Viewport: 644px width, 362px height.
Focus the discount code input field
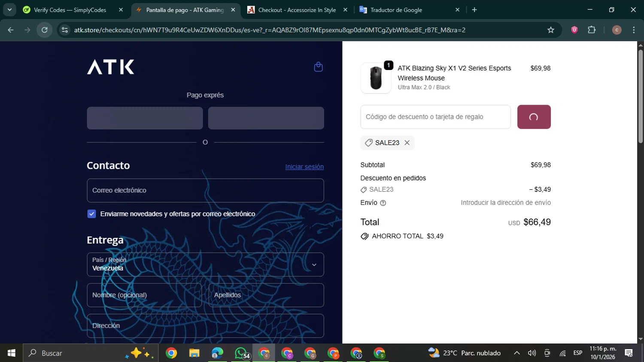coord(435,117)
